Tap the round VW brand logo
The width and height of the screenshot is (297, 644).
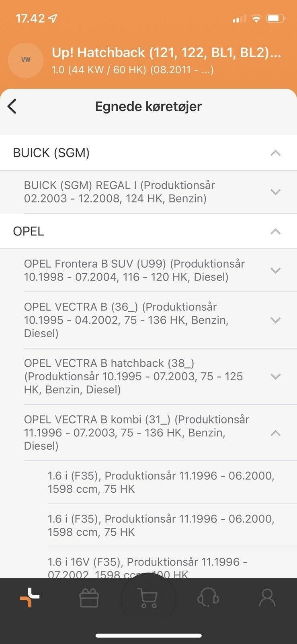(x=26, y=60)
